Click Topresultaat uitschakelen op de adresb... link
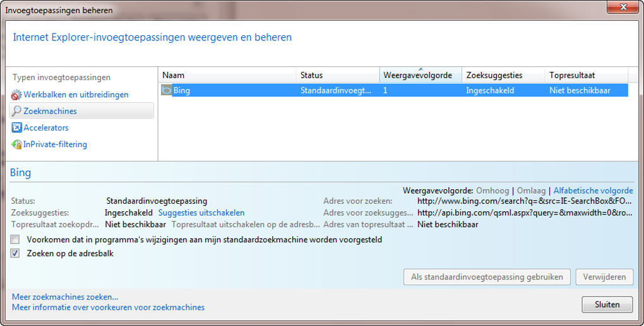Viewport: 644px width, 326px height. (x=246, y=224)
